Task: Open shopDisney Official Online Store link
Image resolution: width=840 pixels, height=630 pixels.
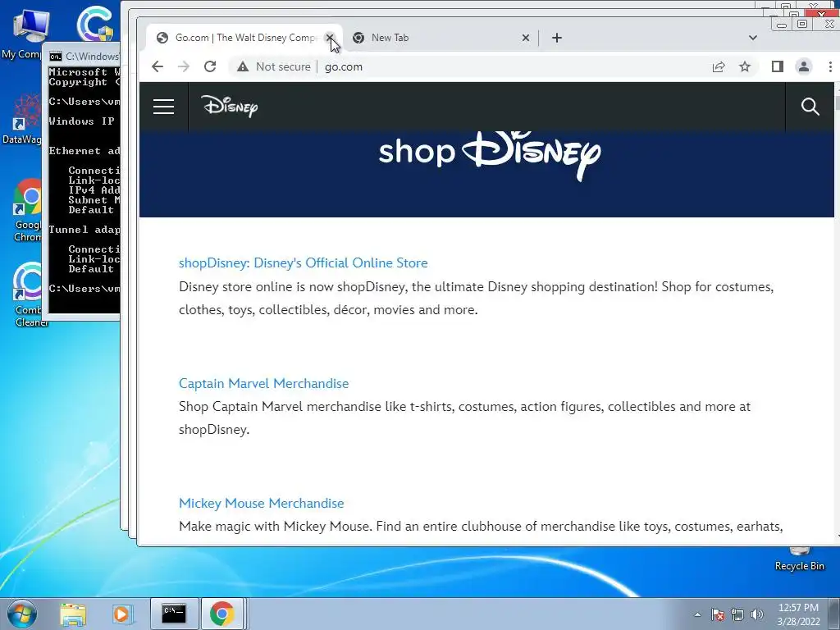Action: [304, 263]
